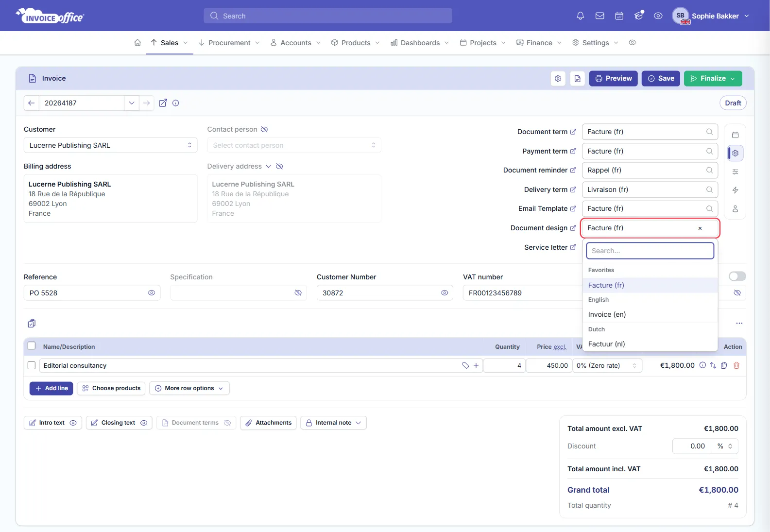Toggle Contact person visibility
This screenshot has height=532, width=770.
(264, 129)
